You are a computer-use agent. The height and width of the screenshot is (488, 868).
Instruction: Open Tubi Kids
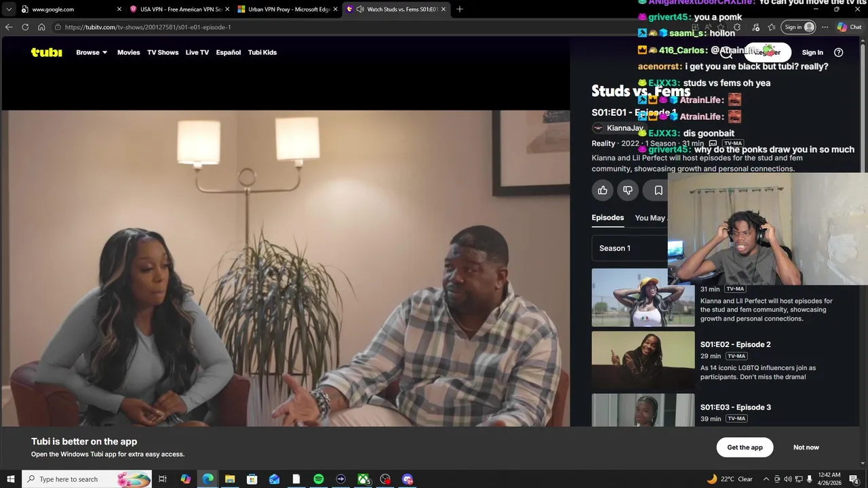tap(262, 52)
